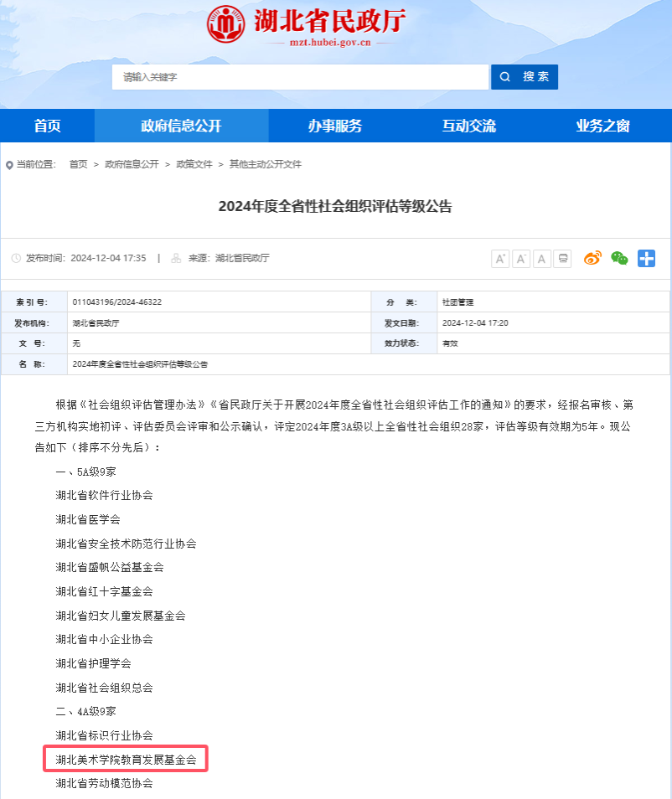672x799 pixels.
Task: Open more sharing options with the blue plus icon
Action: click(x=647, y=258)
